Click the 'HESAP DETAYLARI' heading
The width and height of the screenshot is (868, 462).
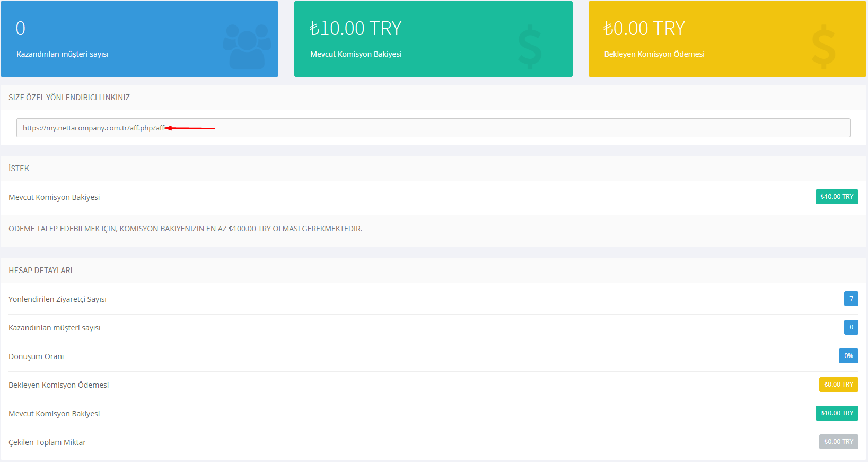(x=41, y=271)
